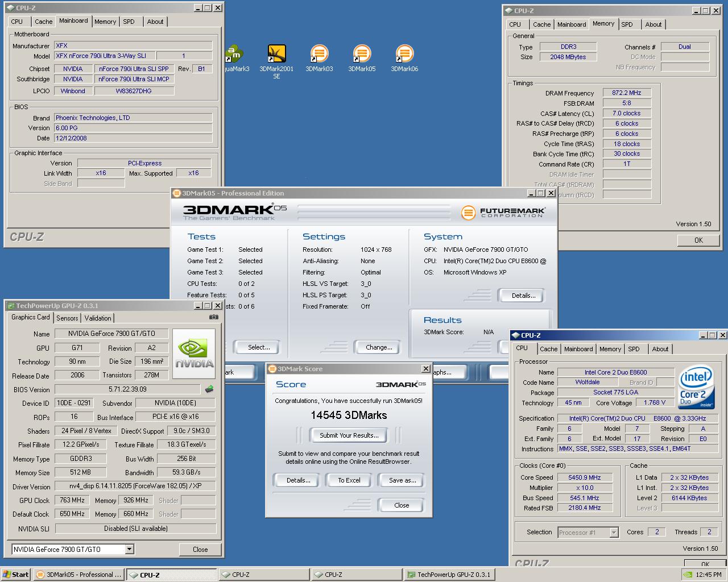
Task: Click Submit Your Results button
Action: [x=349, y=435]
